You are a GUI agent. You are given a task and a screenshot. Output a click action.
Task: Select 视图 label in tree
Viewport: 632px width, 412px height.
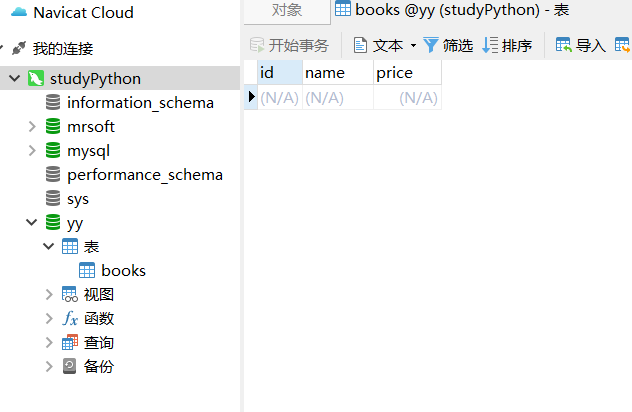pos(99,295)
